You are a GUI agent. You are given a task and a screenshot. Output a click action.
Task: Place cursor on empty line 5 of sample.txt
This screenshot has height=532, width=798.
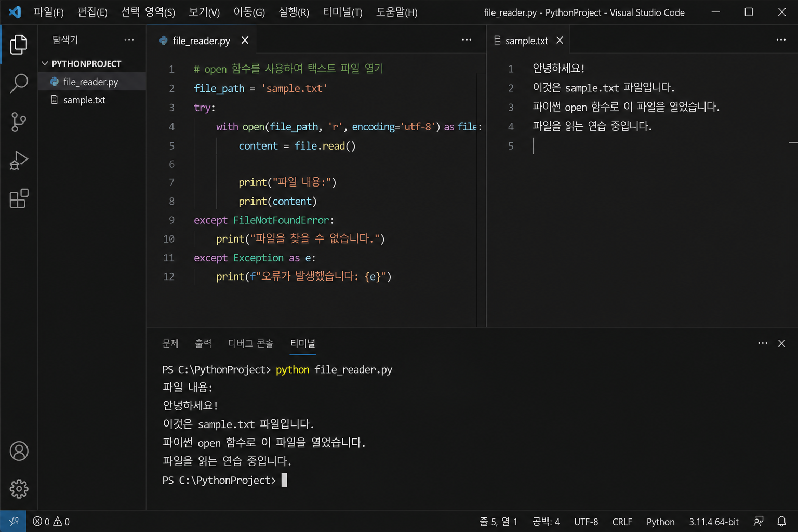533,146
